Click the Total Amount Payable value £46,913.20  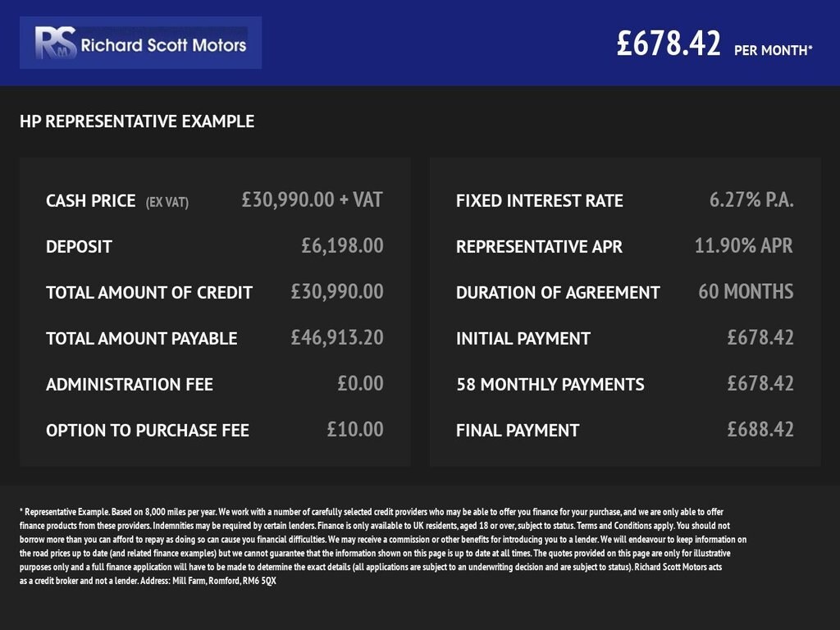[337, 337]
